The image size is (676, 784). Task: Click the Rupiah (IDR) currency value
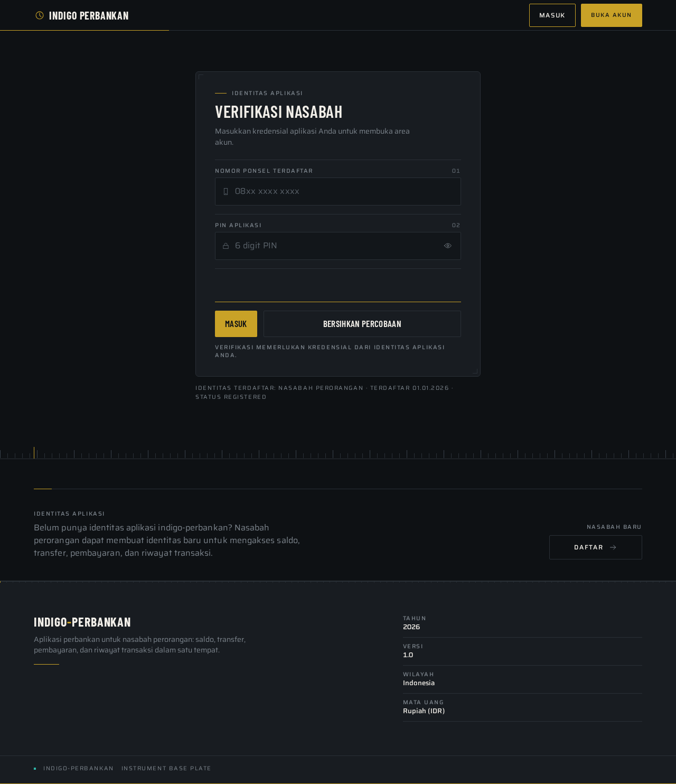pyautogui.click(x=424, y=711)
